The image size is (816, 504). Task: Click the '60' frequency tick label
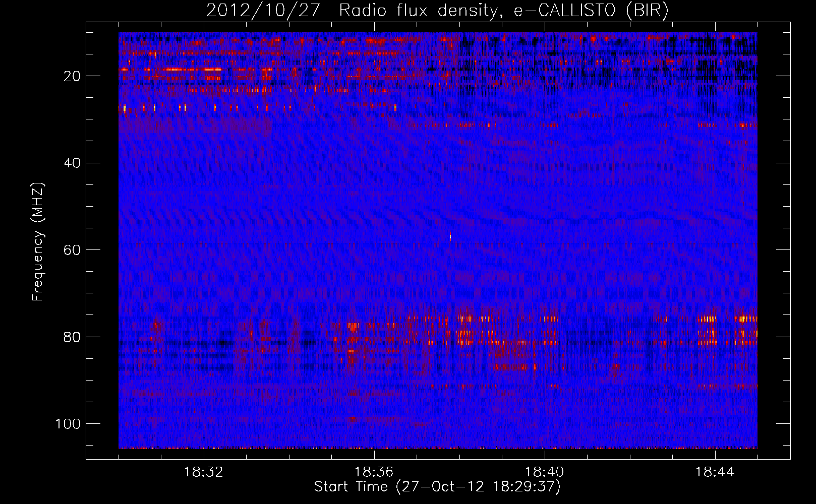tap(72, 250)
